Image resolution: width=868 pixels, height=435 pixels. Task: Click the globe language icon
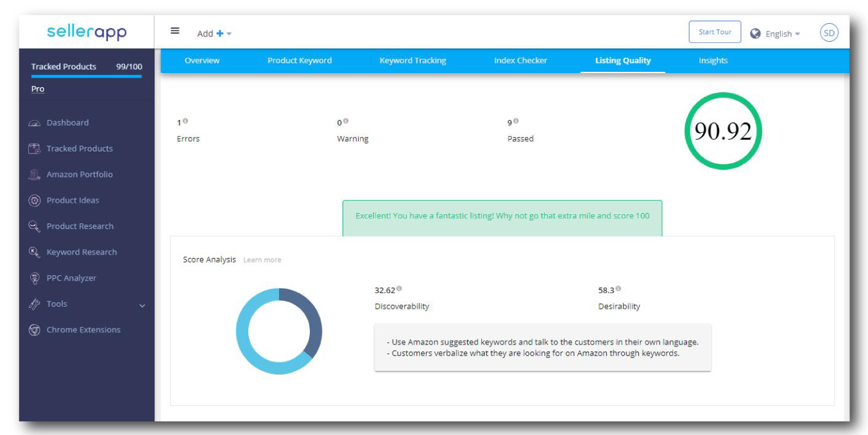coord(756,34)
